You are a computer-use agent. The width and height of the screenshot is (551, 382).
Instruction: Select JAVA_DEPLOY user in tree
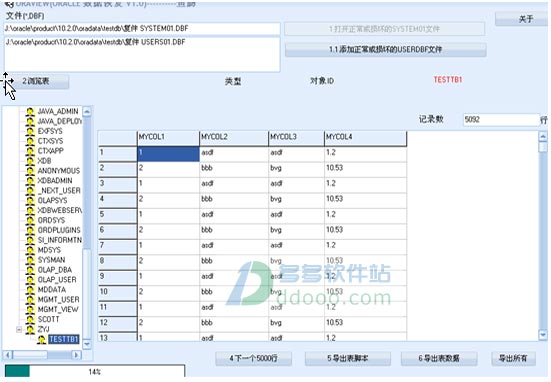tap(59, 121)
